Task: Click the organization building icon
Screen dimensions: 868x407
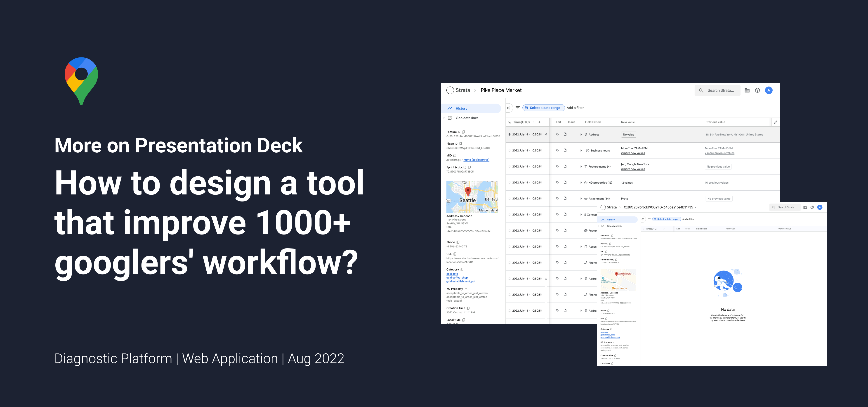Action: pos(747,90)
